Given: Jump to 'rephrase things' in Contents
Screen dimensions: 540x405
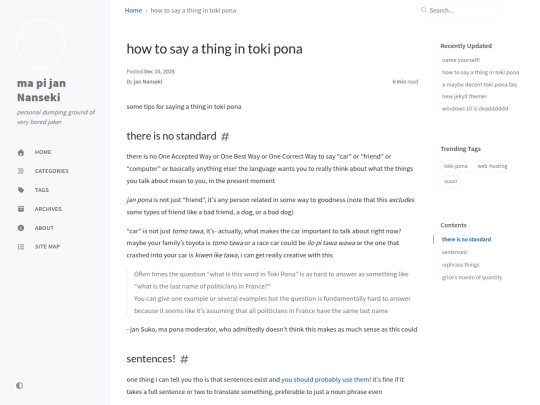Looking at the screenshot, I should pyautogui.click(x=460, y=265).
